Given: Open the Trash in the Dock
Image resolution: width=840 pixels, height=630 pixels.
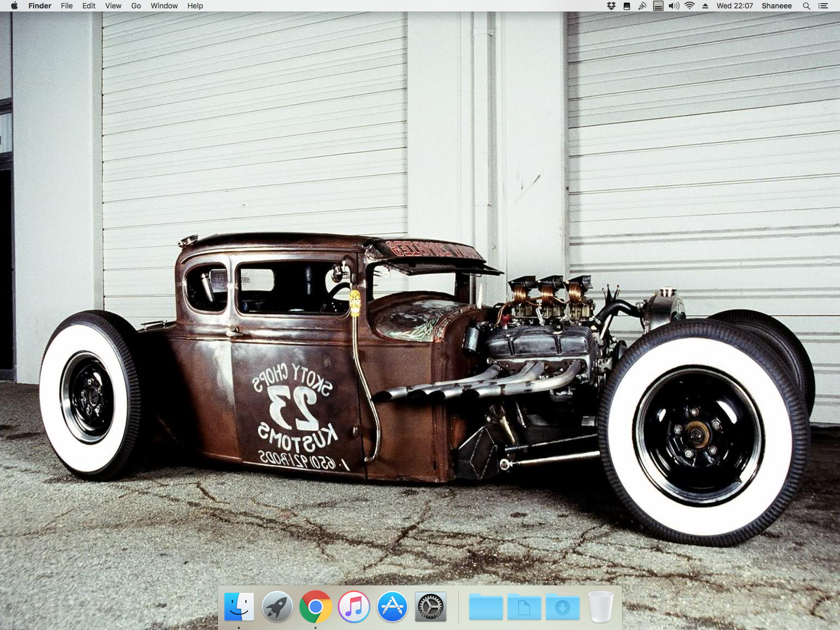Looking at the screenshot, I should [601, 606].
